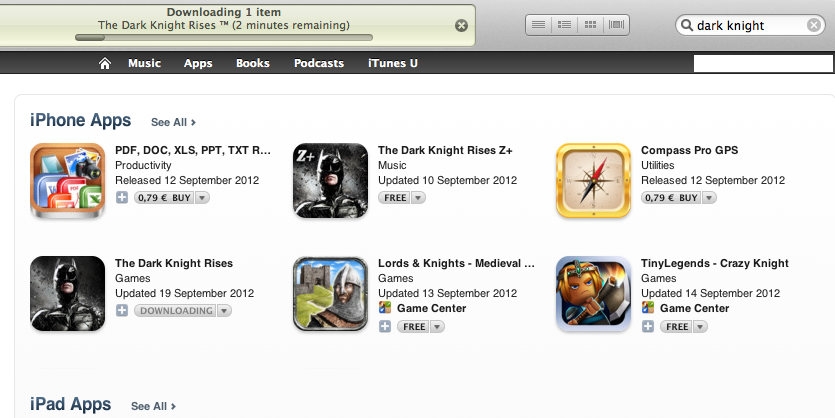The height and width of the screenshot is (418, 835).
Task: Open the Books store tab
Action: click(x=253, y=63)
